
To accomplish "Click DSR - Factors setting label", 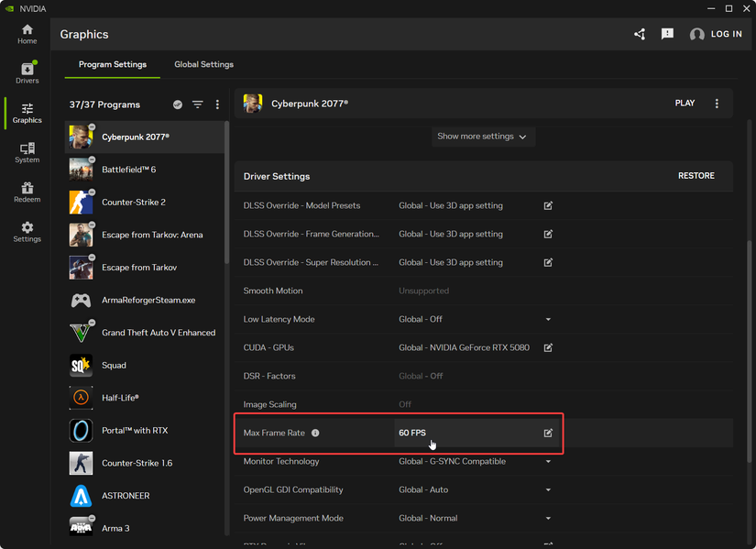I will 269,377.
